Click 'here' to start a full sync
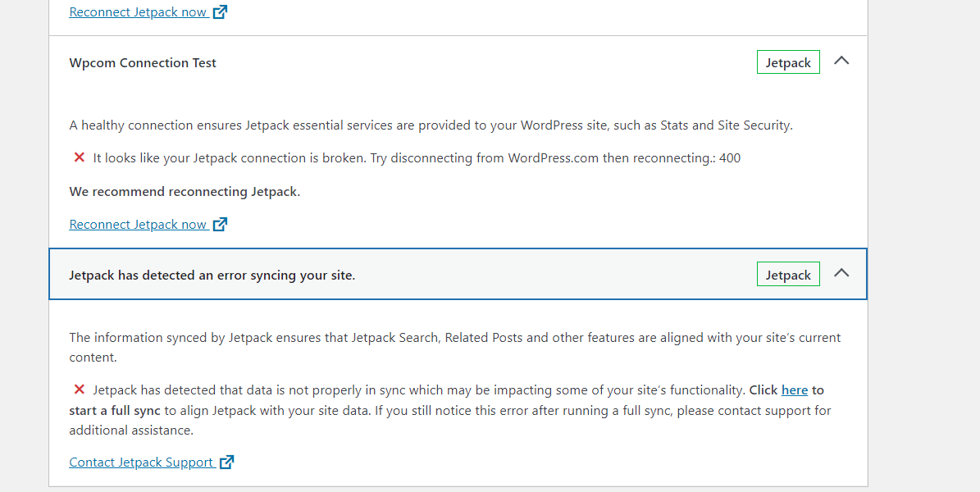This screenshot has height=492, width=980. [x=795, y=390]
